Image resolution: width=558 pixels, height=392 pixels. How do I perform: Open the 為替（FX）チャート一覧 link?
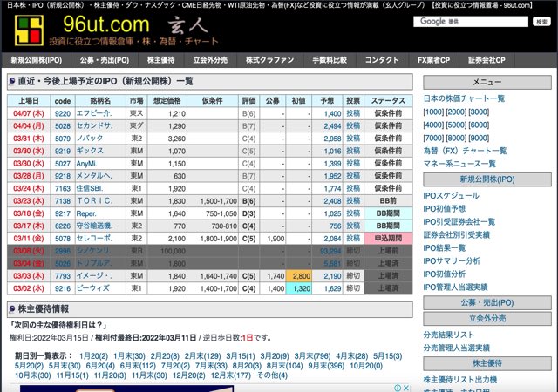pyautogui.click(x=465, y=151)
